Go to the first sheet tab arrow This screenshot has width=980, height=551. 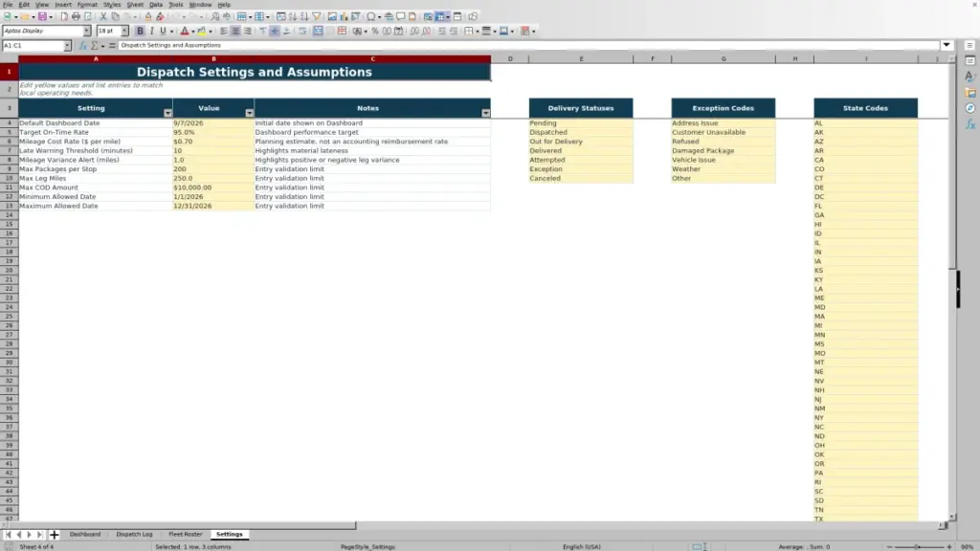[8, 535]
